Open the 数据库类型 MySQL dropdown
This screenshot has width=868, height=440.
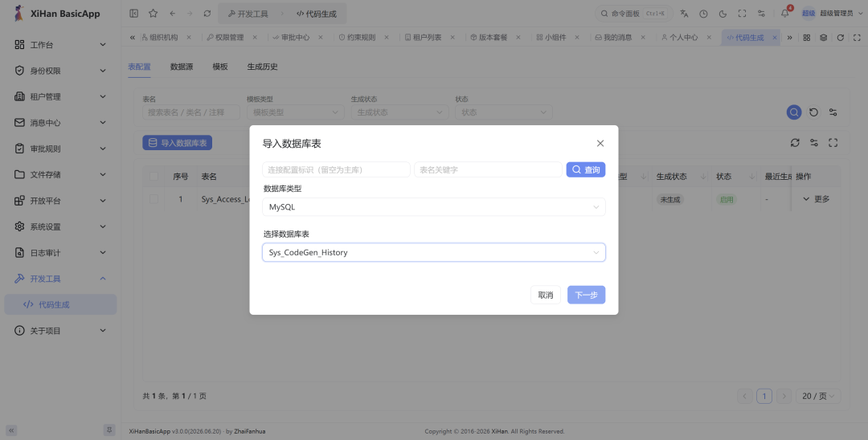click(433, 206)
